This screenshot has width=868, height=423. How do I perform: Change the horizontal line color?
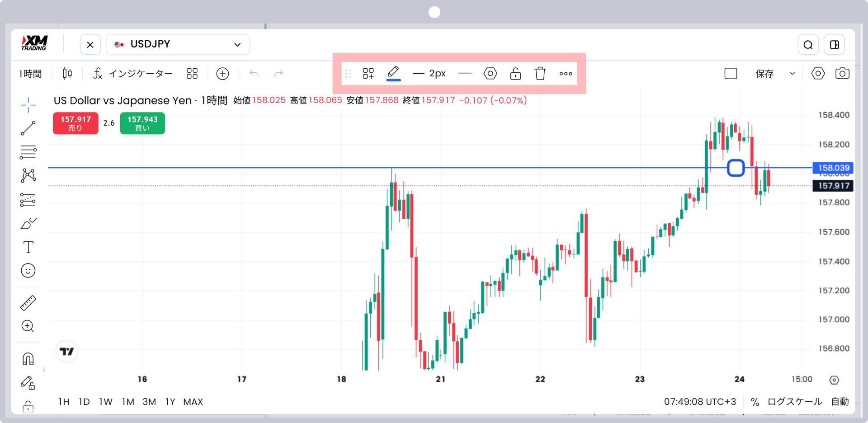coord(393,73)
